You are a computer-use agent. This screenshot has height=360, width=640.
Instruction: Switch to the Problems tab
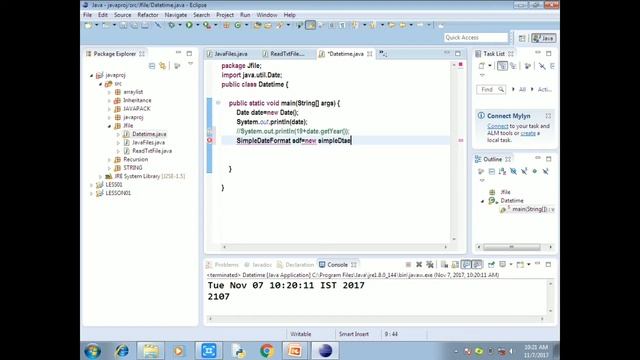[222, 265]
